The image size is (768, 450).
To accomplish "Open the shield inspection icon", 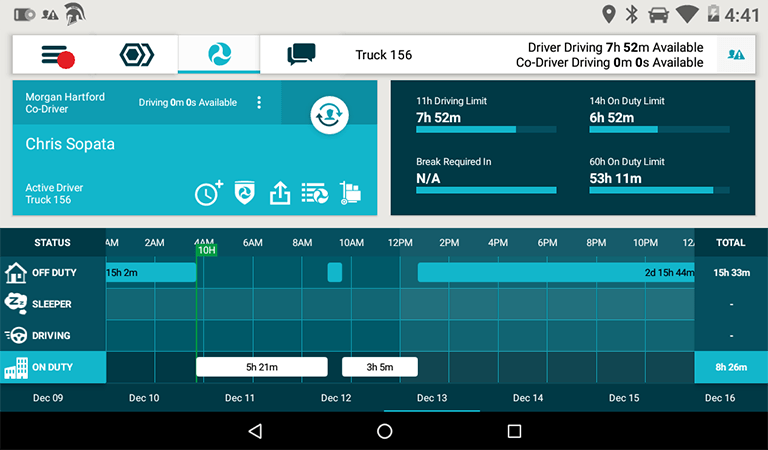I will coord(244,193).
